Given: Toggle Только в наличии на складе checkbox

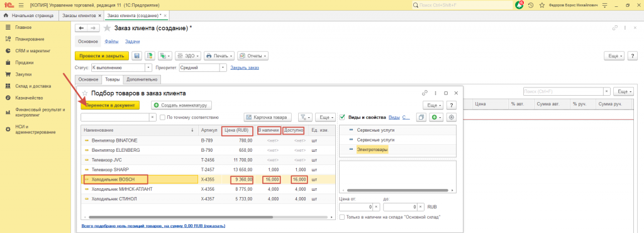Looking at the screenshot, I should 342,217.
